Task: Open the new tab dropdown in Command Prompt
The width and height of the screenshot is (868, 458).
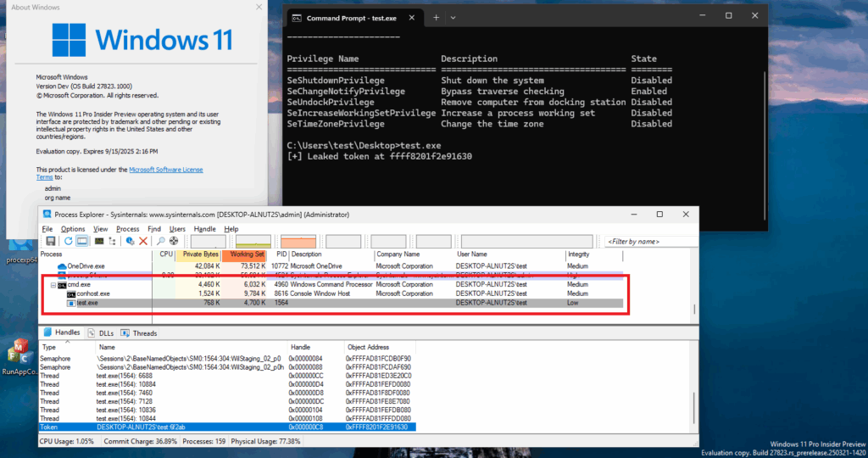Action: (x=453, y=18)
